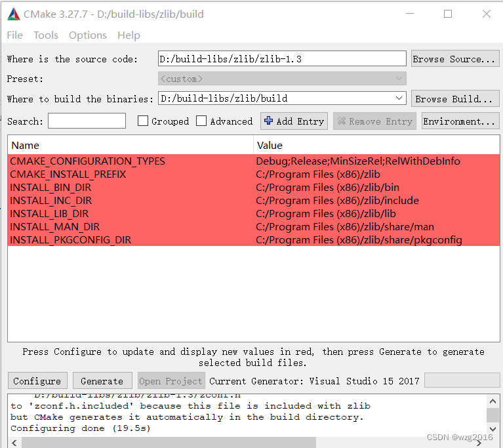Maximize the CMake window
Viewport: 503px width, 448px height.
(x=448, y=14)
